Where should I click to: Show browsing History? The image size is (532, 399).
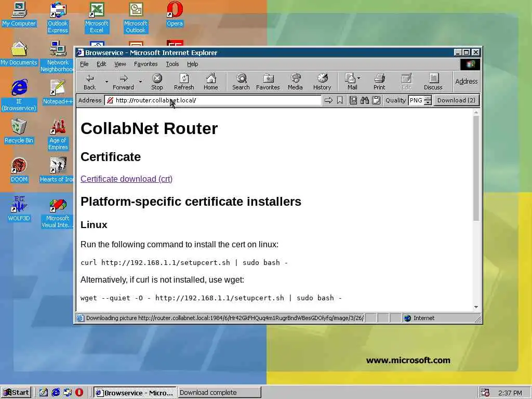[x=322, y=82]
